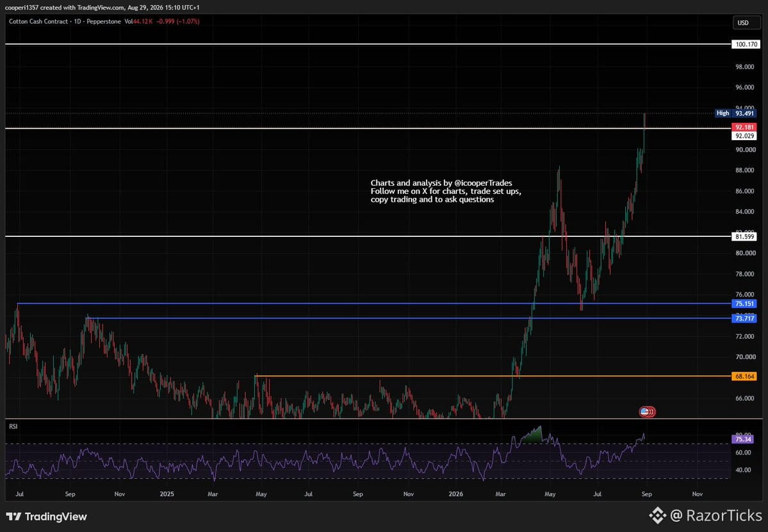Select the 81.599 horizontal line label
The width and height of the screenshot is (768, 532).
tap(744, 237)
